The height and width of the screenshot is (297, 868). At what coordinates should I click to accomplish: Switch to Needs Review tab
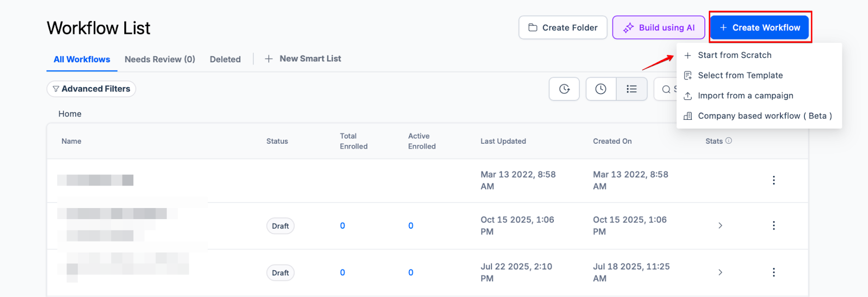click(x=159, y=59)
